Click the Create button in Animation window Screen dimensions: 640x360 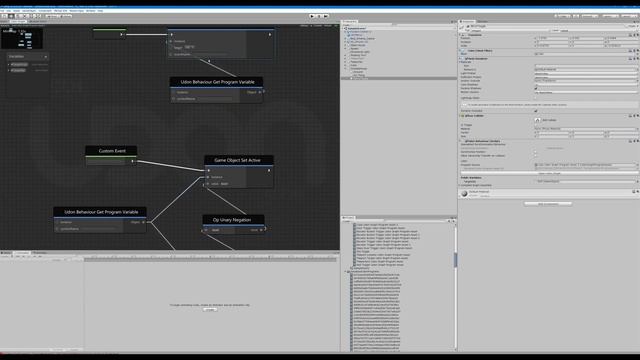(x=210, y=309)
